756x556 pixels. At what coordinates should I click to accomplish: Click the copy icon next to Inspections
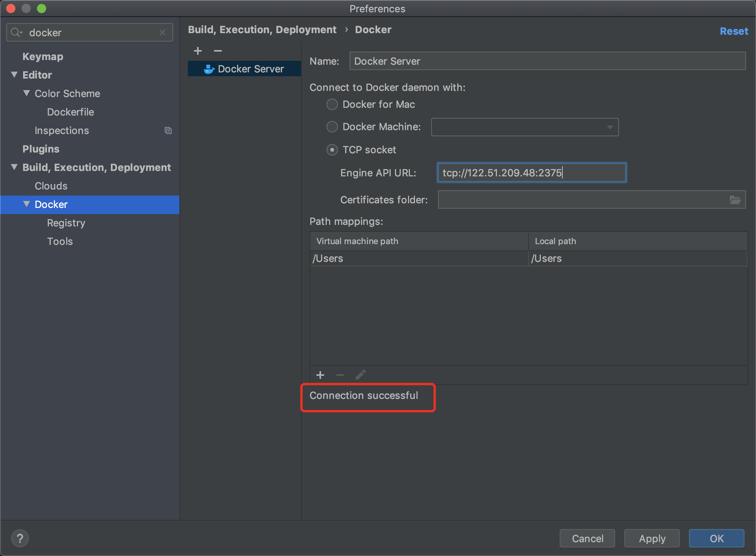pyautogui.click(x=168, y=131)
